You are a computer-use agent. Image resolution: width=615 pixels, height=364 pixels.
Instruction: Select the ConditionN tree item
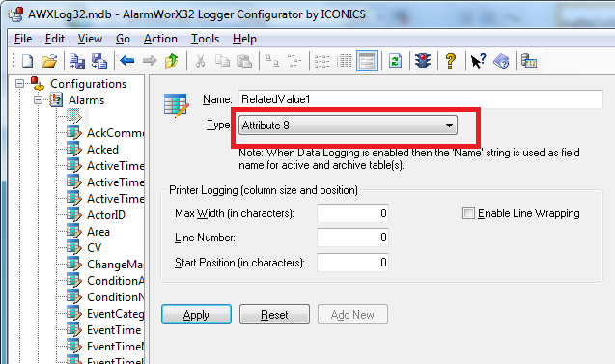pyautogui.click(x=115, y=297)
